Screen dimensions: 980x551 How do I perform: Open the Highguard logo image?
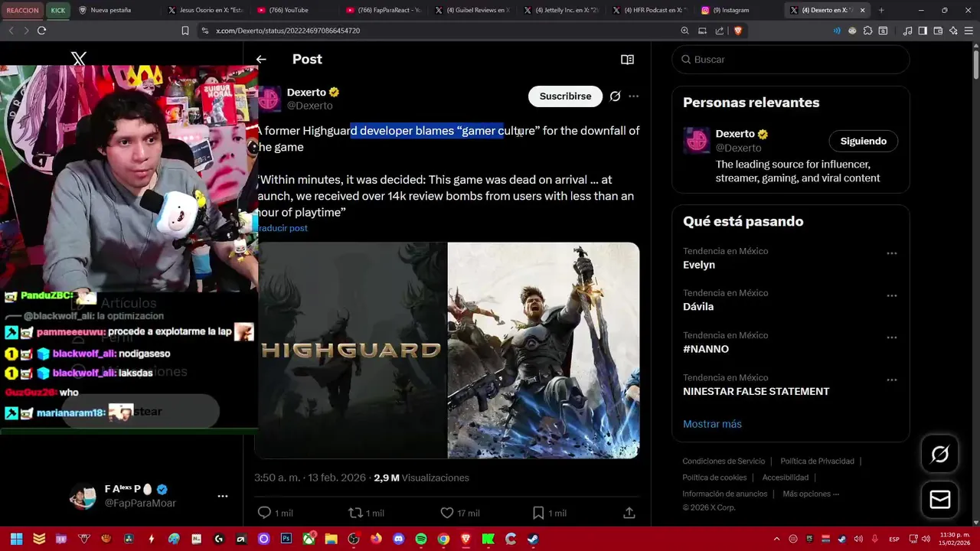pyautogui.click(x=351, y=350)
